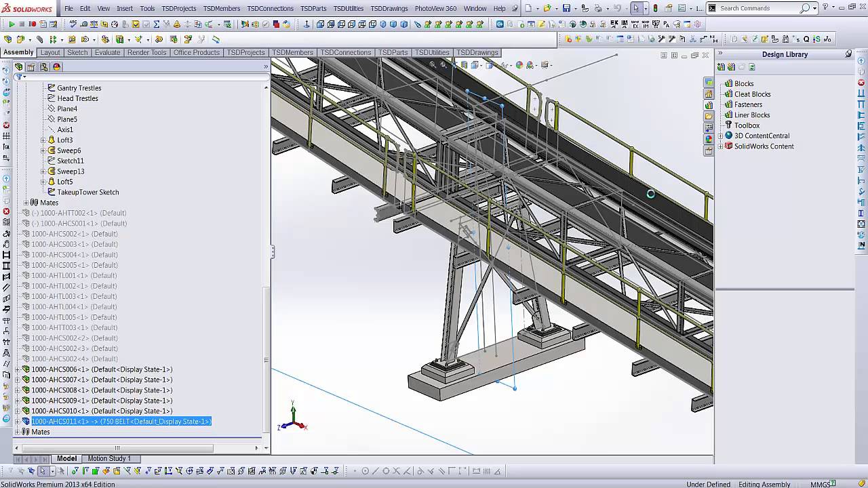Select the Toolbox item in Design Library
868x488 pixels.
click(x=747, y=125)
